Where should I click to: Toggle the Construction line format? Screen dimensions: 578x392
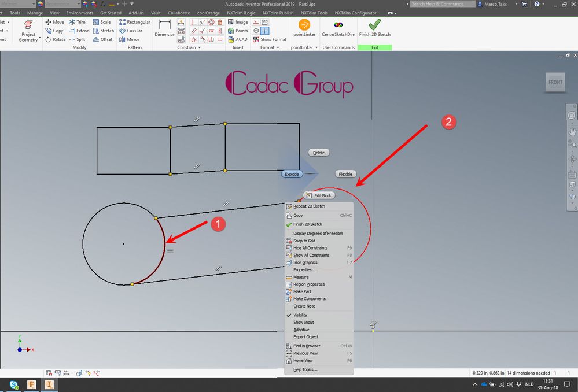pyautogui.click(x=256, y=22)
